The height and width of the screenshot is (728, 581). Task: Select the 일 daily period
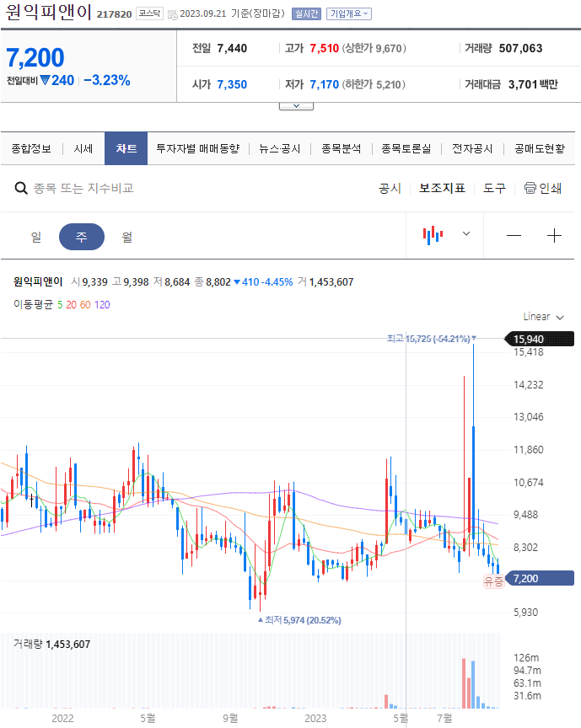pos(35,237)
